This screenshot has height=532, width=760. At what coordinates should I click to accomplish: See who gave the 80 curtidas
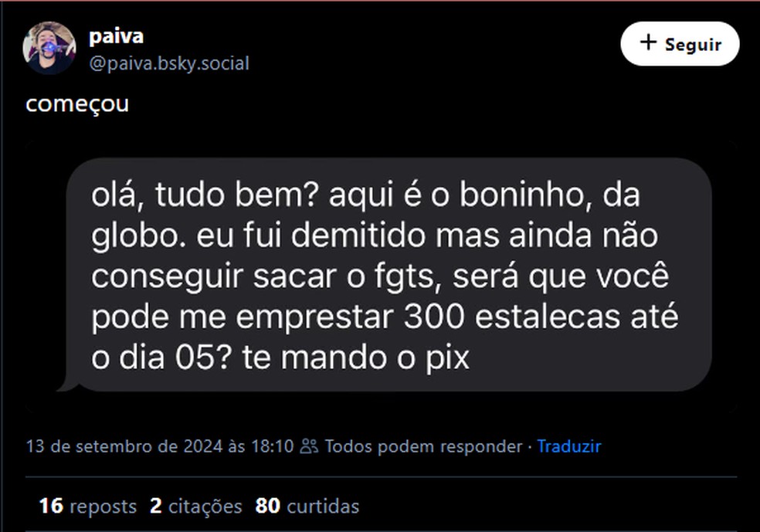pyautogui.click(x=307, y=507)
